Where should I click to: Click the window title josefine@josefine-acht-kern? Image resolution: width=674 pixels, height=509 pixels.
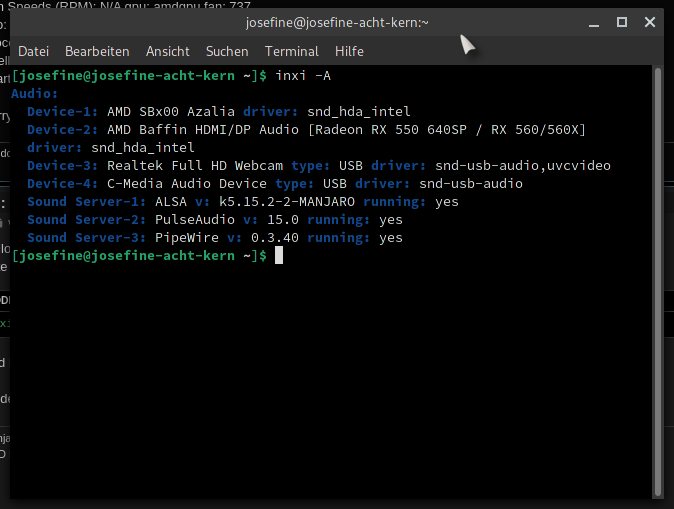(337, 22)
